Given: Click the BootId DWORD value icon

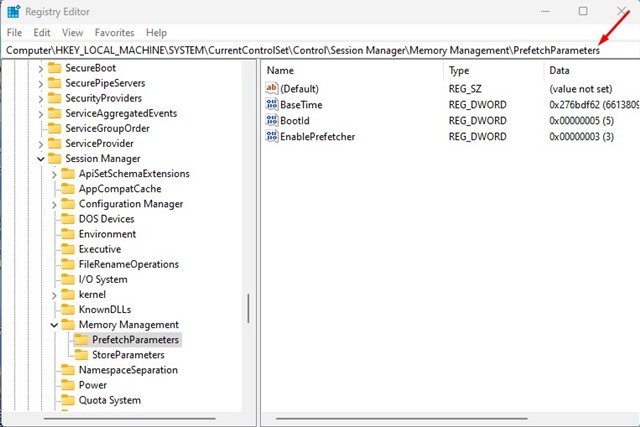Looking at the screenshot, I should 271,120.
